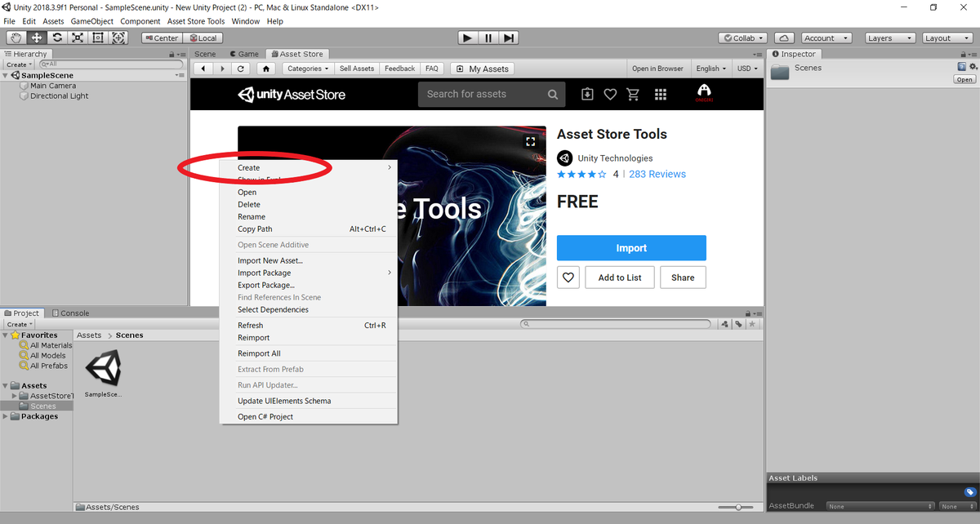Toggle pivot mode Center button
The width and height of the screenshot is (980, 524).
pos(161,38)
